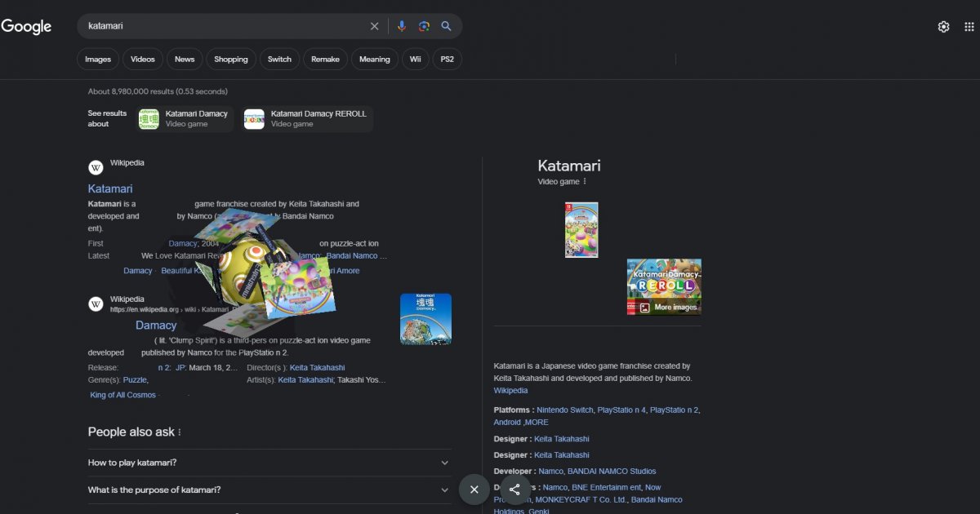Click the magnifying glass search button
Viewport: 980px width, 514px height.
tap(447, 26)
